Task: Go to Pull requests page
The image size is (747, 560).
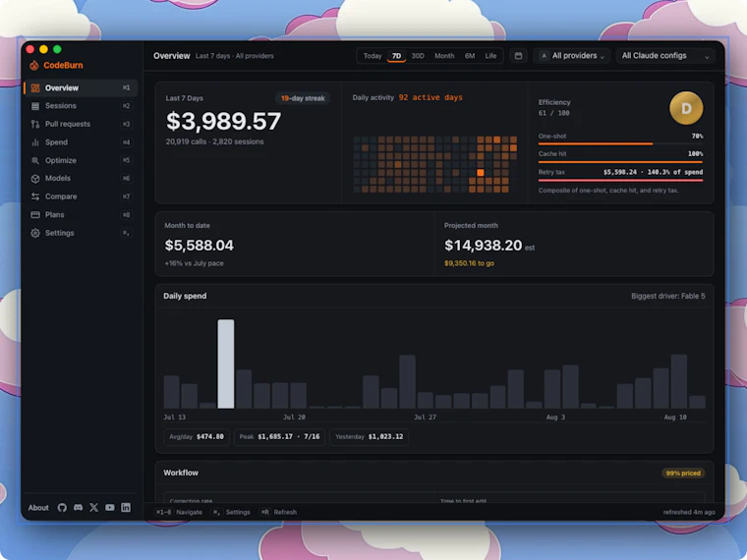Action: [81, 124]
